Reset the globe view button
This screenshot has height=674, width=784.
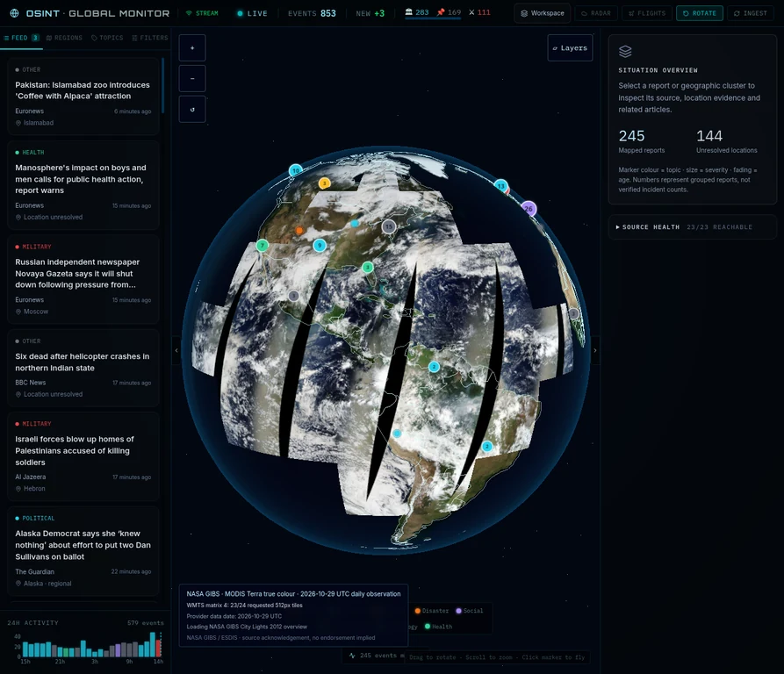192,109
